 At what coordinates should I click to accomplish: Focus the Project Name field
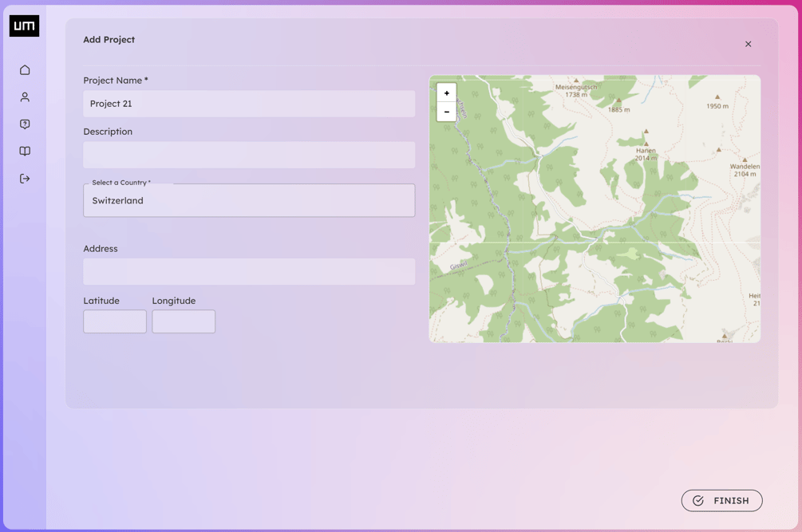coord(249,104)
